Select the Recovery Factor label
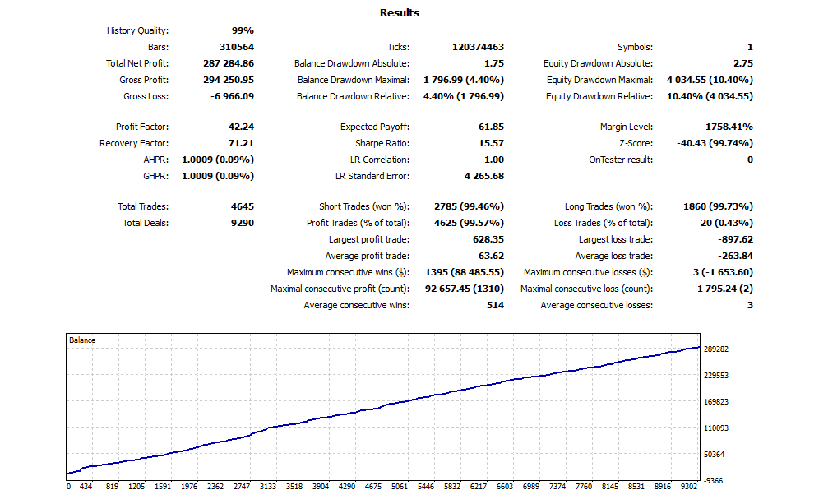Viewport: 828px width, 504px height. pyautogui.click(x=134, y=143)
